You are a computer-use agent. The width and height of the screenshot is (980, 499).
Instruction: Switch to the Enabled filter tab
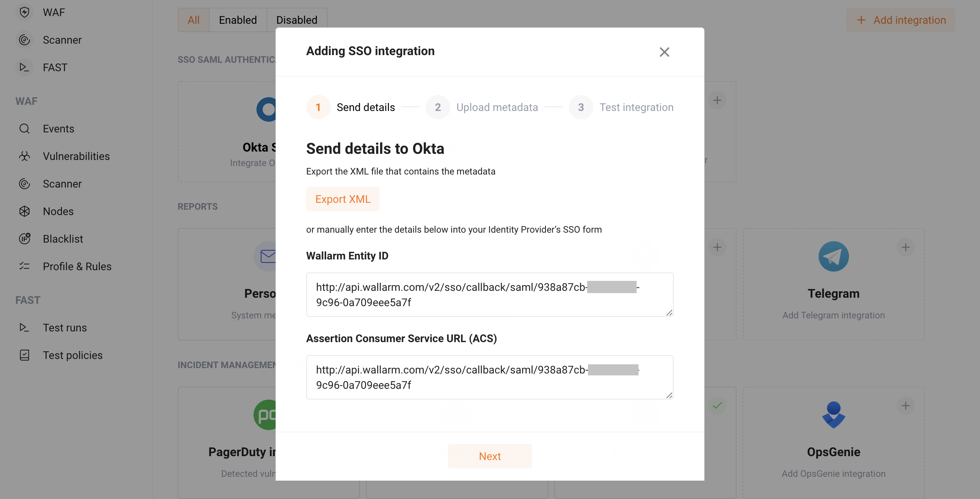[x=238, y=20]
